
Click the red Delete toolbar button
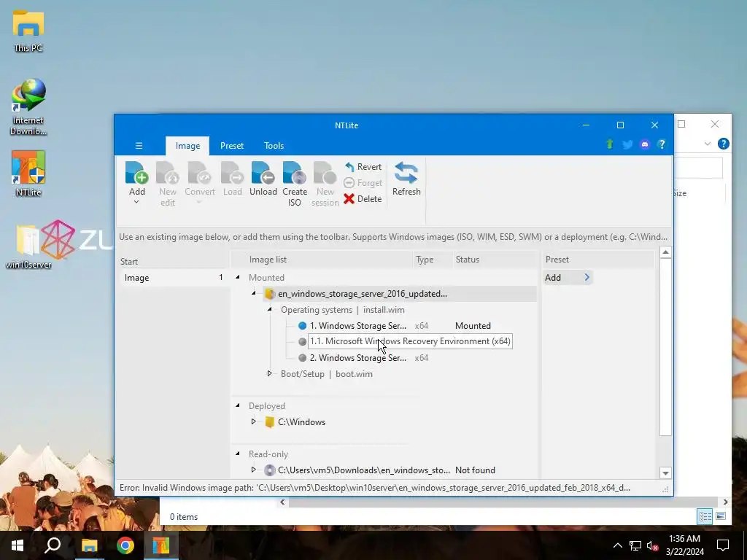tap(363, 198)
